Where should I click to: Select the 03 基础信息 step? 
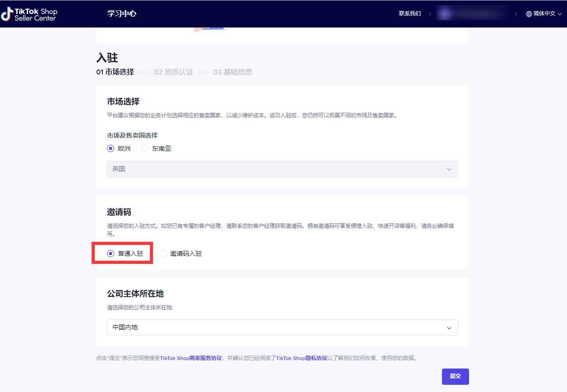pyautogui.click(x=232, y=72)
